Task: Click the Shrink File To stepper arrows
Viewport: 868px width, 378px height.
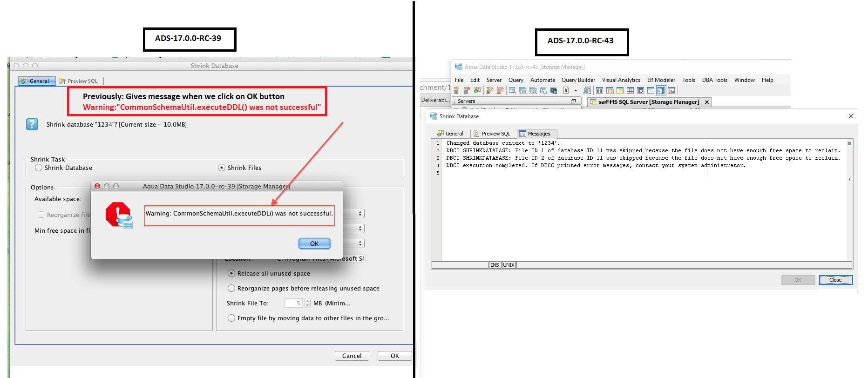Action: 307,303
